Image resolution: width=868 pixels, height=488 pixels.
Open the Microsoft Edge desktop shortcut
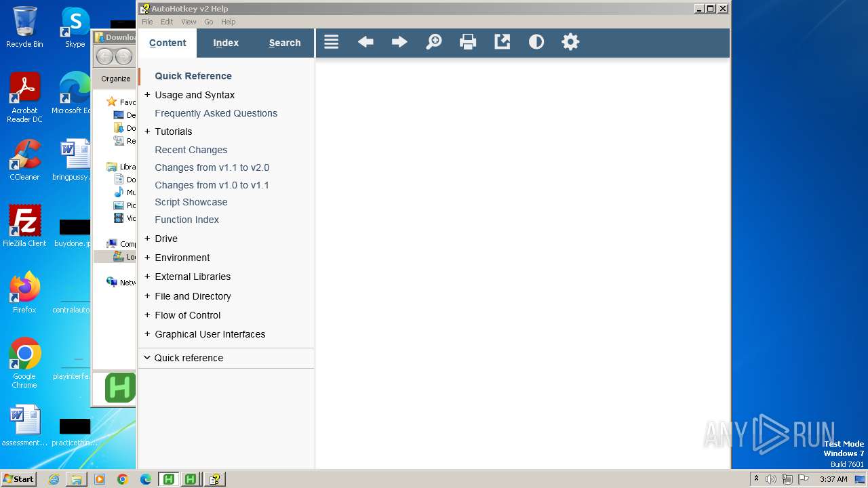click(72, 94)
